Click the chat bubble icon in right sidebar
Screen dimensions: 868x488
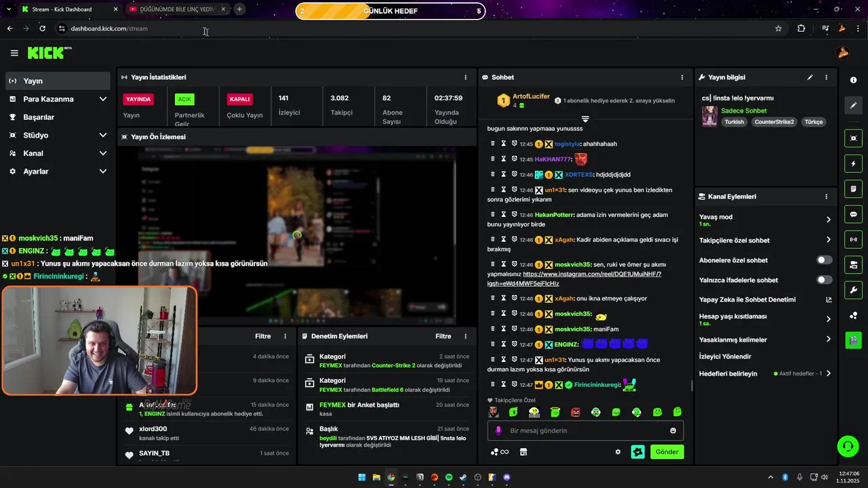point(853,214)
